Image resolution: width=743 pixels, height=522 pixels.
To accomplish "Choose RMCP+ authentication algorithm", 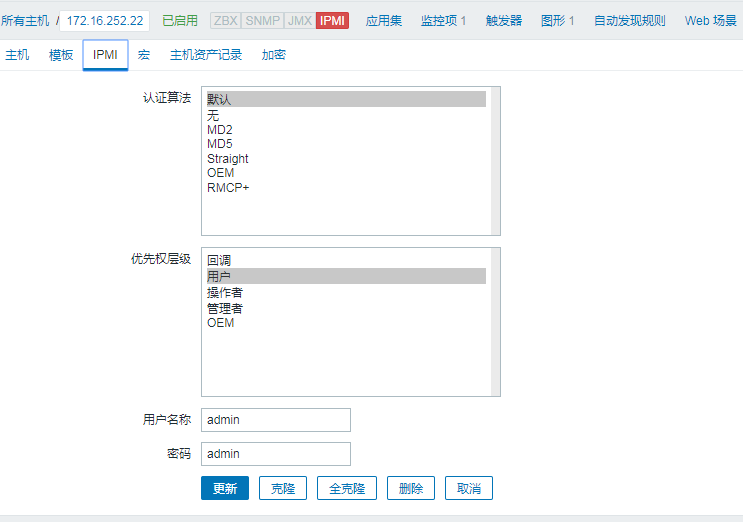I will click(x=228, y=187).
